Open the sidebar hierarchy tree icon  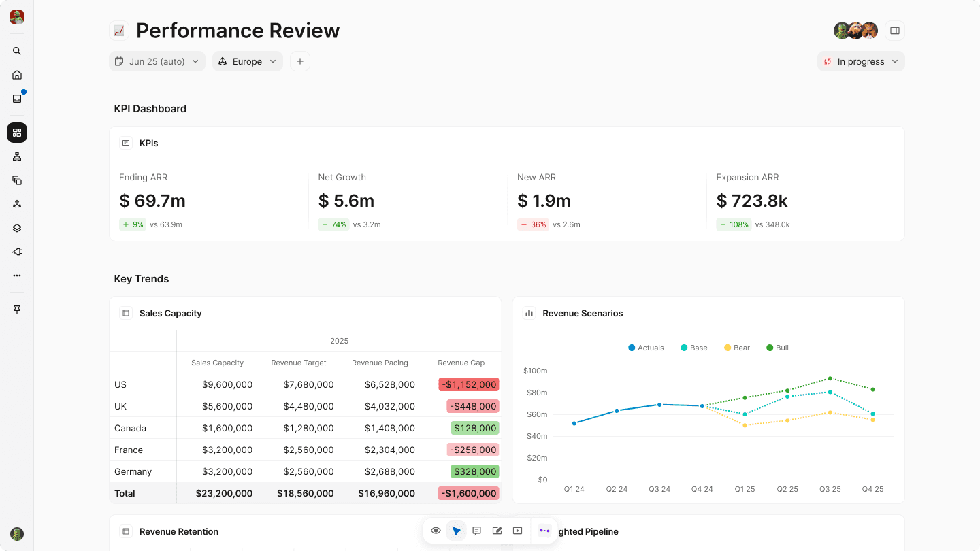[x=17, y=156]
